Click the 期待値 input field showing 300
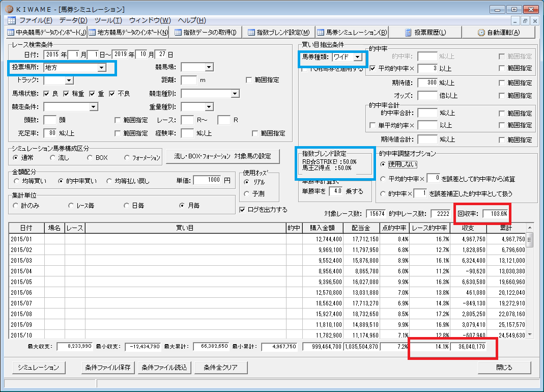 click(x=427, y=82)
